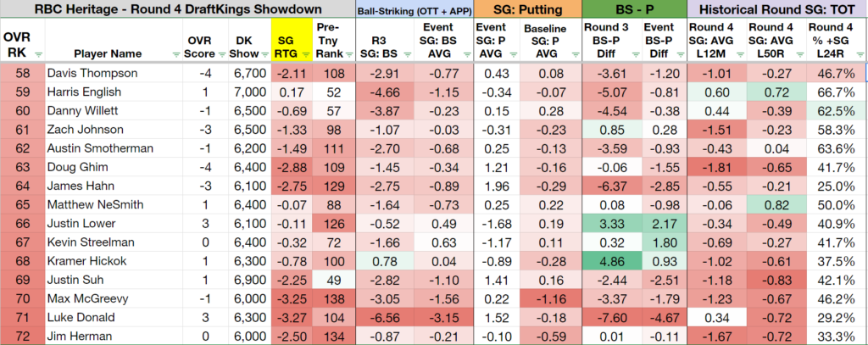Select the Historical Round SG: TOT header
Viewport: 868px width, 345px height.
[x=776, y=8]
